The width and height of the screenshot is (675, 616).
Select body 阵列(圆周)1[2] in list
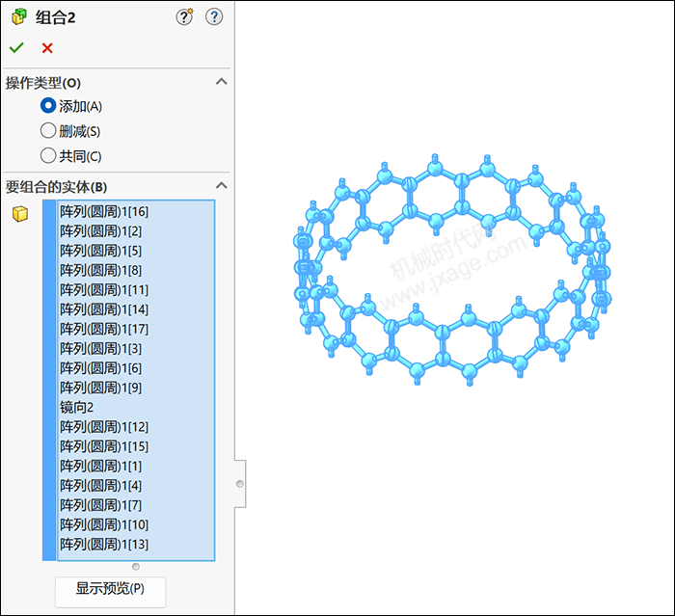coord(136,231)
